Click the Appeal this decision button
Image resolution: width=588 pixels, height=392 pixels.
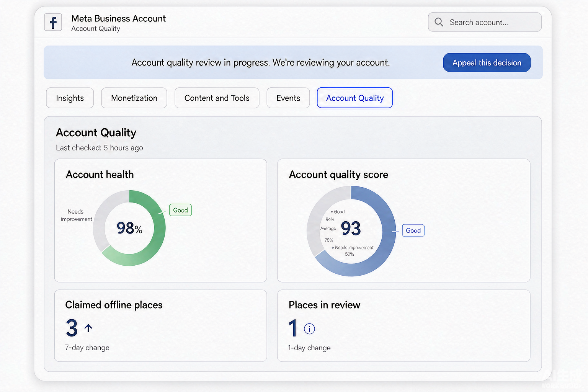[487, 63]
